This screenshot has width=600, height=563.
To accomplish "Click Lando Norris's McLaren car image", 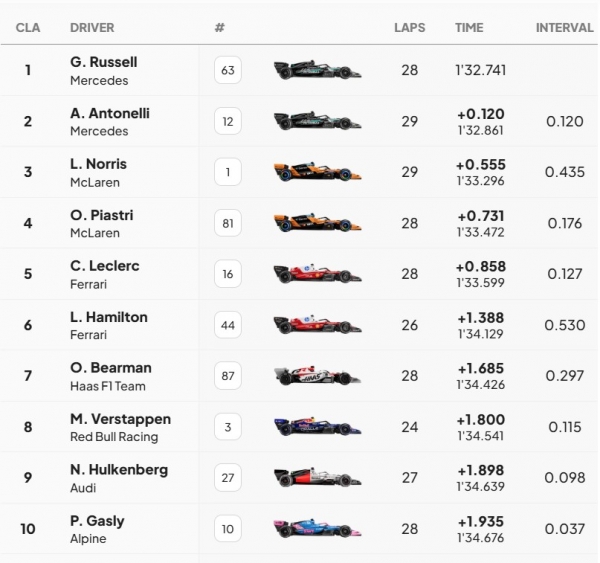I will point(317,172).
